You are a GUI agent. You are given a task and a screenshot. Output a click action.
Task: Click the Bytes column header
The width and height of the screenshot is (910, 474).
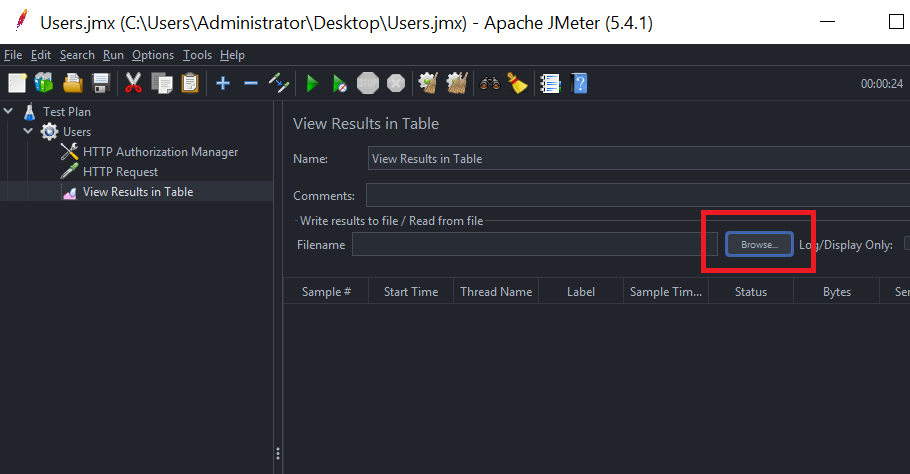click(836, 292)
